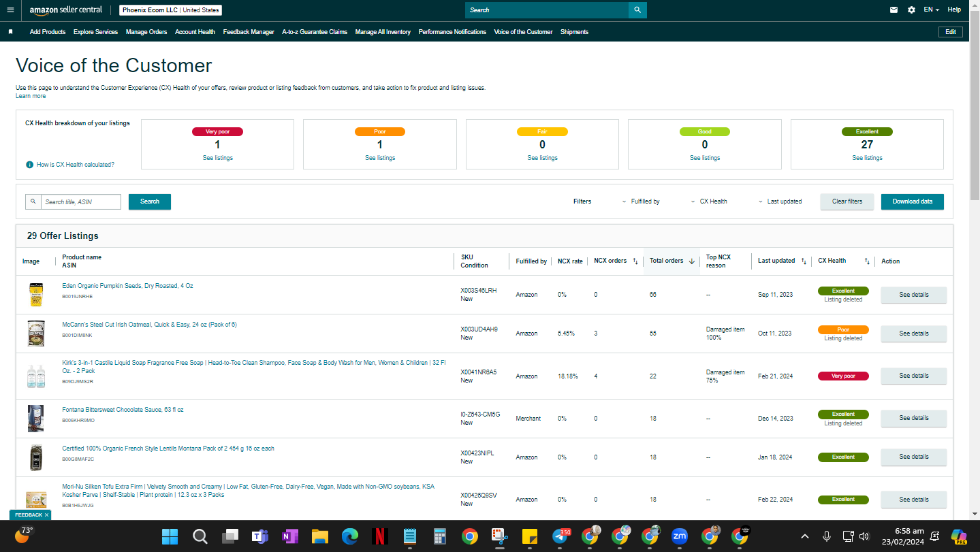See listings under Very poor
980x552 pixels.
[218, 158]
